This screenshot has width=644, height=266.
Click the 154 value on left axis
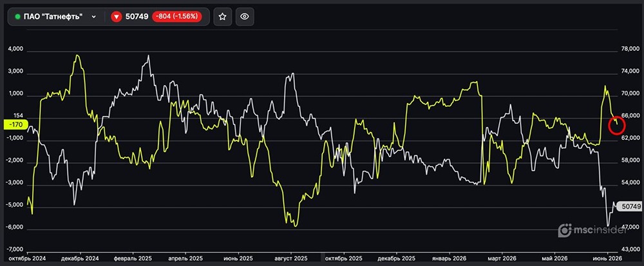point(18,117)
